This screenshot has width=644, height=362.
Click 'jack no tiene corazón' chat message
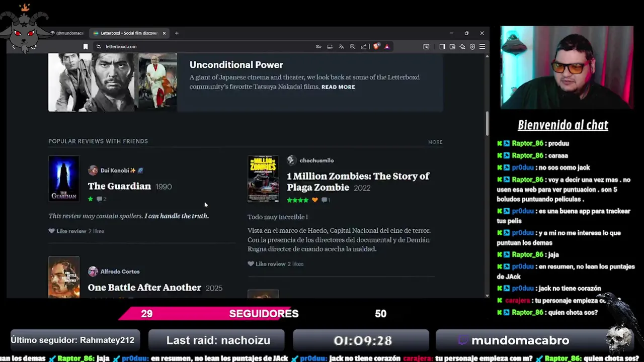coord(568,288)
